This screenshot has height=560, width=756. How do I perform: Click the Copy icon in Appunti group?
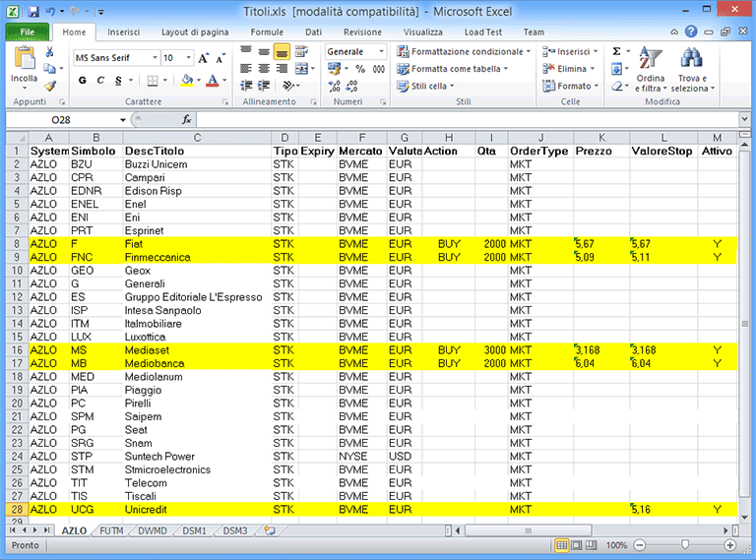(x=49, y=69)
